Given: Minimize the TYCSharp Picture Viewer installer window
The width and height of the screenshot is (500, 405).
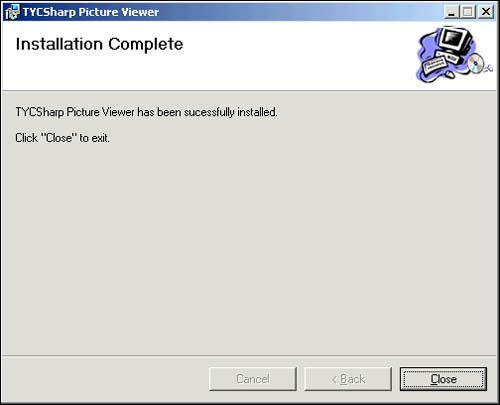Looking at the screenshot, I should [451, 12].
